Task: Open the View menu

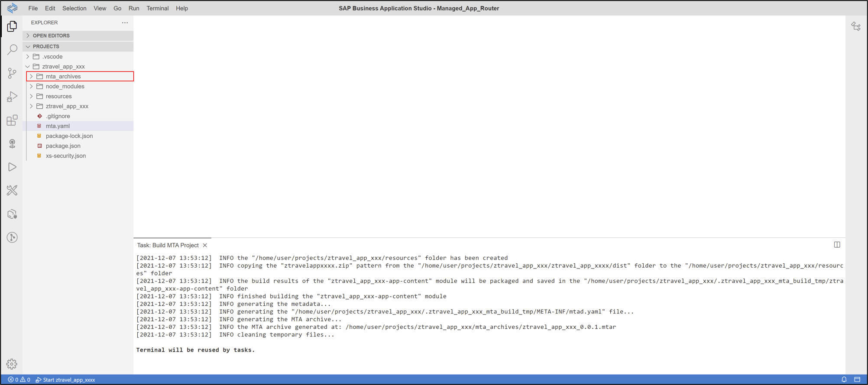Action: click(x=100, y=8)
